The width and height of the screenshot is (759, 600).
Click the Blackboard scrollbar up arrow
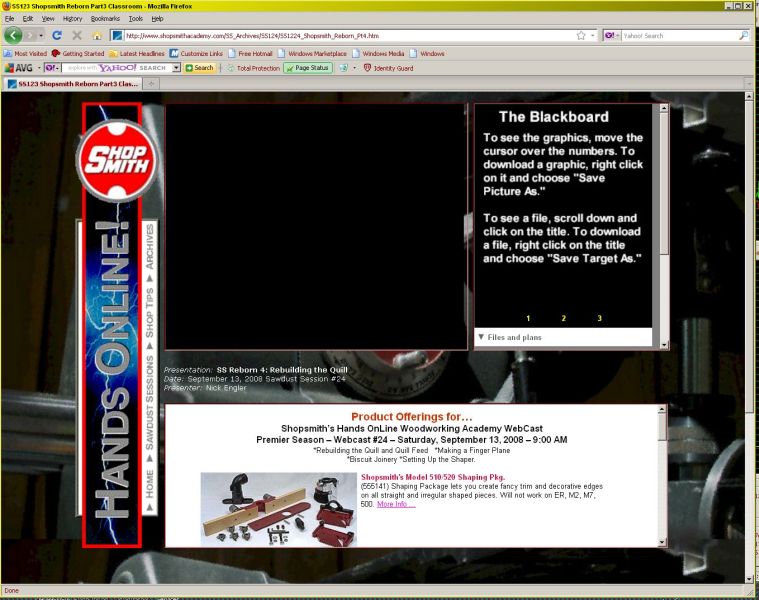[664, 108]
